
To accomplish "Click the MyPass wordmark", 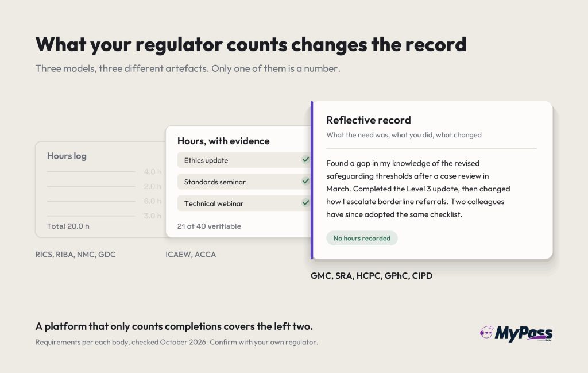I will coord(524,333).
